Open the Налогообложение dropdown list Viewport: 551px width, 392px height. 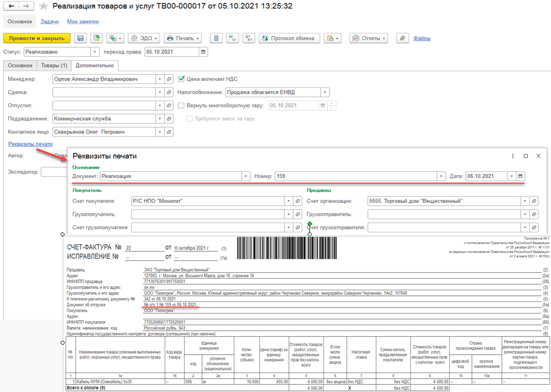click(325, 92)
